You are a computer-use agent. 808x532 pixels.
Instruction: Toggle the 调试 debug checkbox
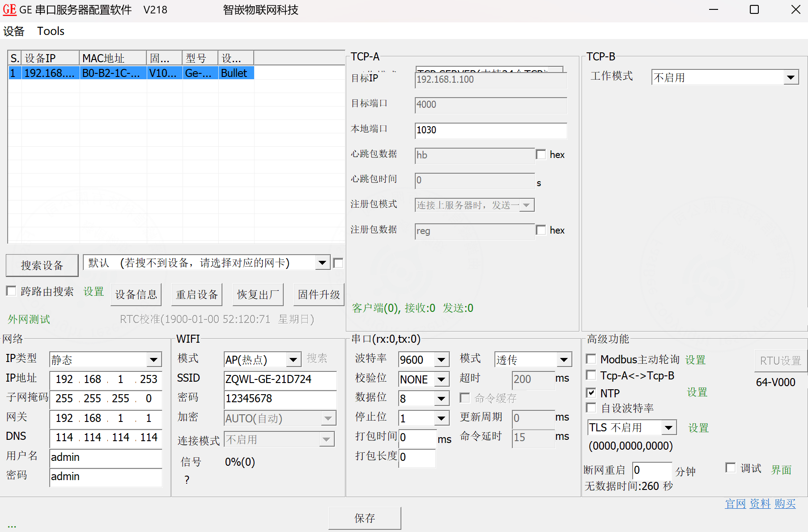(731, 467)
